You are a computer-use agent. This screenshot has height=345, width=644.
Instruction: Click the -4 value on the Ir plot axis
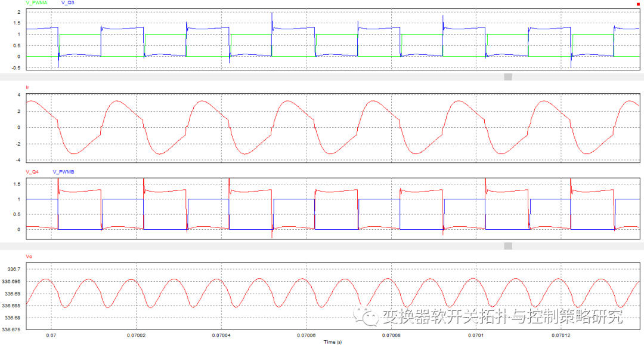18,161
